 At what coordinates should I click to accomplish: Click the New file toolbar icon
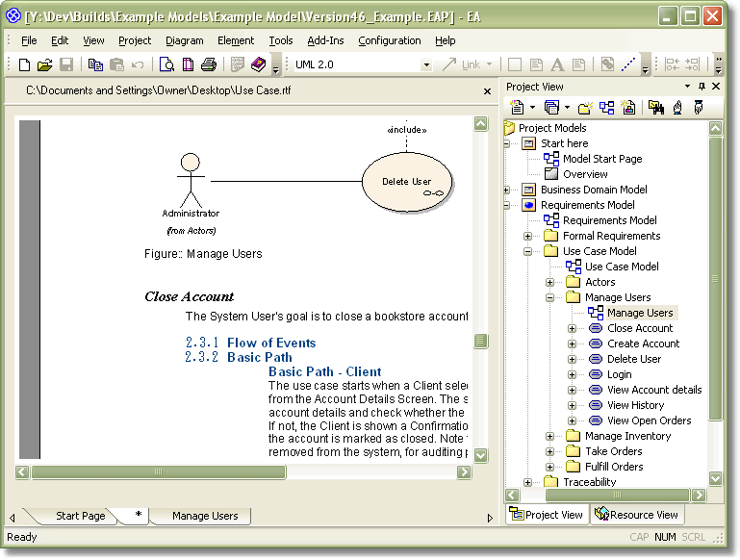point(25,65)
